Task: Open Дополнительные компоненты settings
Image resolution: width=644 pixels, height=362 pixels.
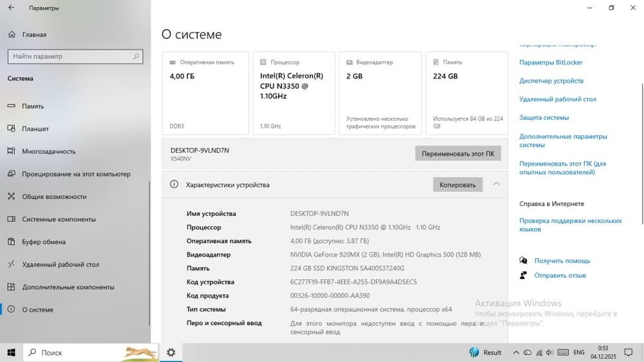Action: point(68,287)
